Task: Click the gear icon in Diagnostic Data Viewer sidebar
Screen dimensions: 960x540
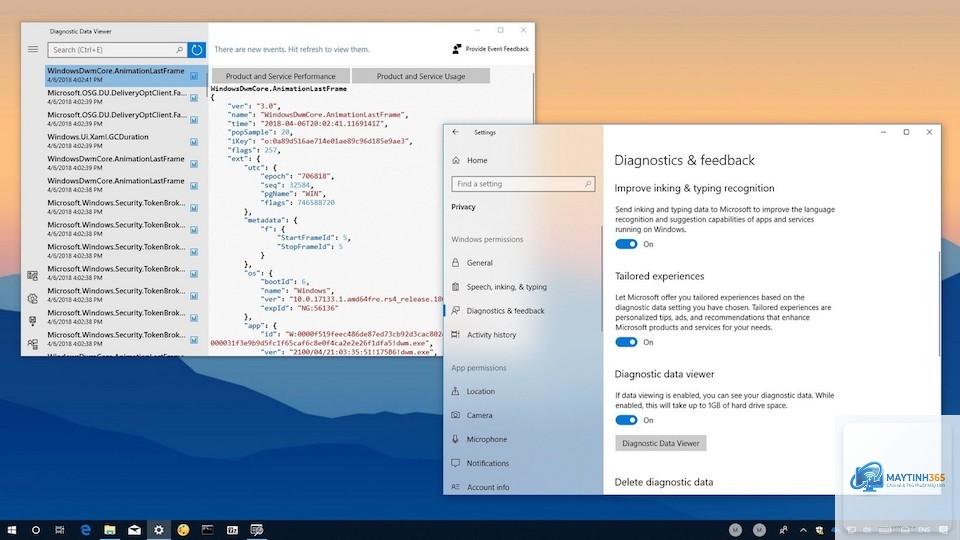Action: coord(32,298)
